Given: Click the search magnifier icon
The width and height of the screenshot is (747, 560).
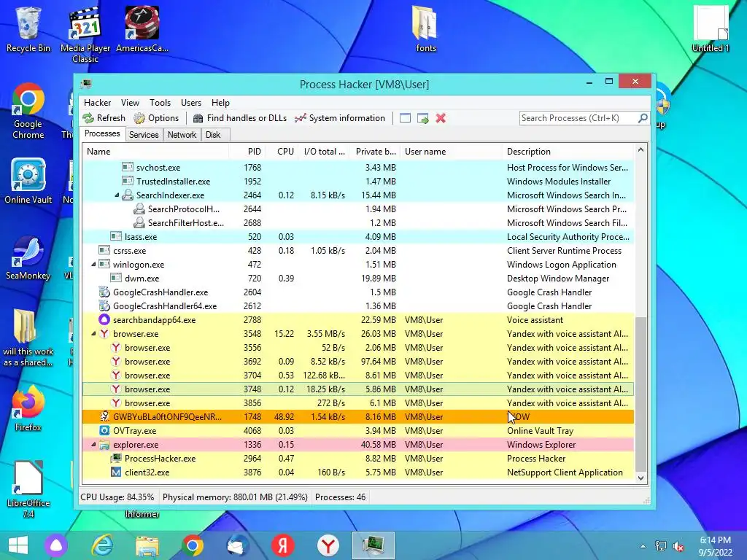Looking at the screenshot, I should tap(643, 117).
